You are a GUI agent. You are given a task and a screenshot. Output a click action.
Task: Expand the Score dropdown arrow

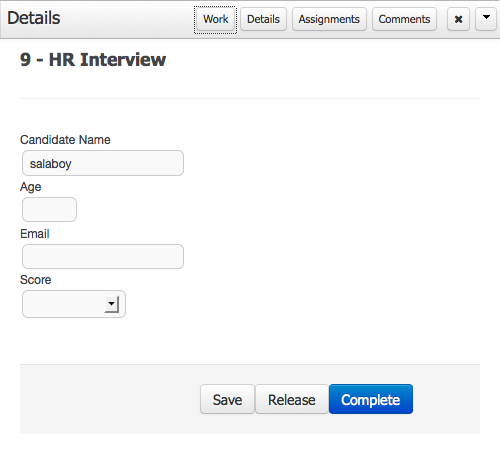112,304
